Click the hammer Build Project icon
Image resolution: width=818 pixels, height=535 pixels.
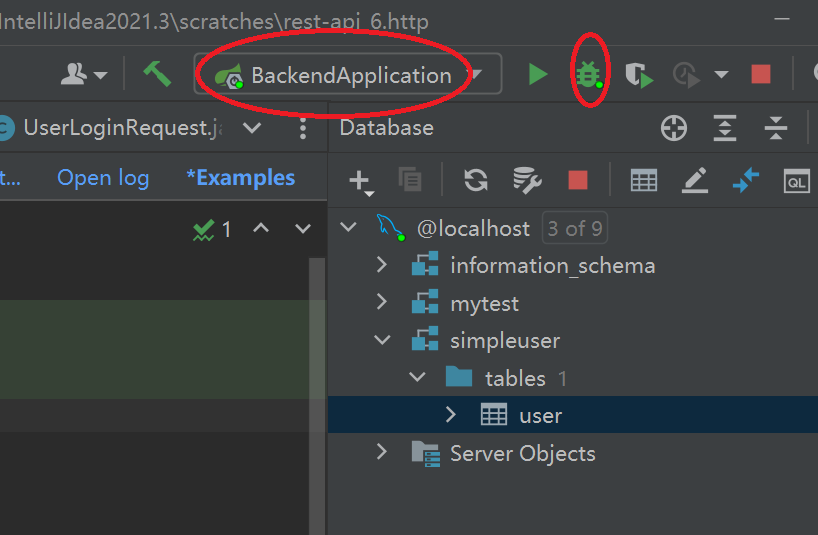(156, 74)
